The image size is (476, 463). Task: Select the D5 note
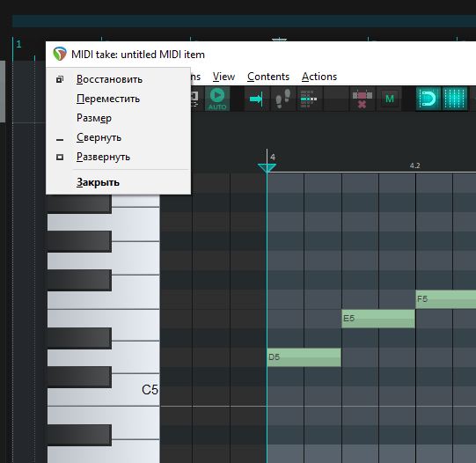[304, 357]
